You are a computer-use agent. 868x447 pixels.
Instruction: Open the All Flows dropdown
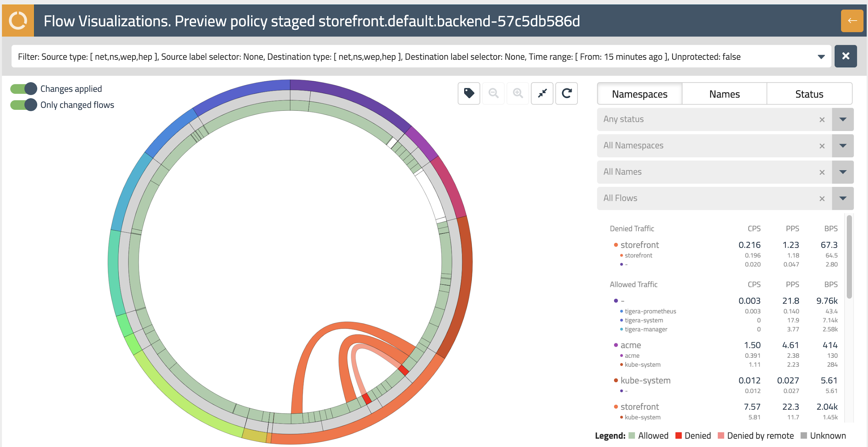pos(843,198)
